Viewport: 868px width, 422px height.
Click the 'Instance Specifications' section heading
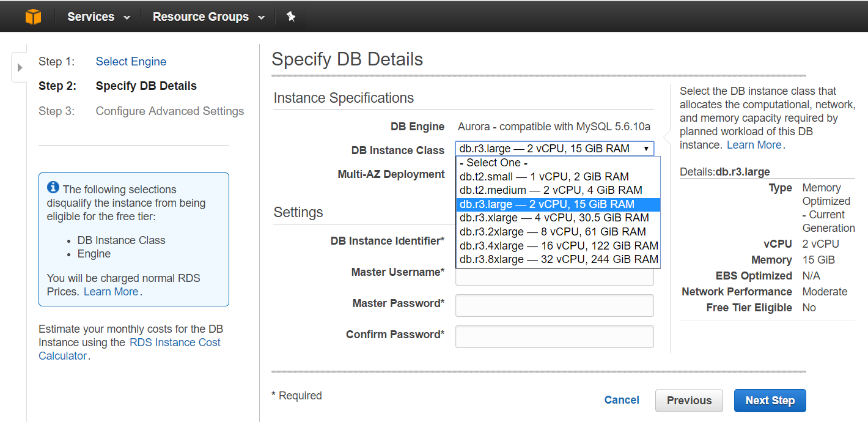(x=344, y=98)
